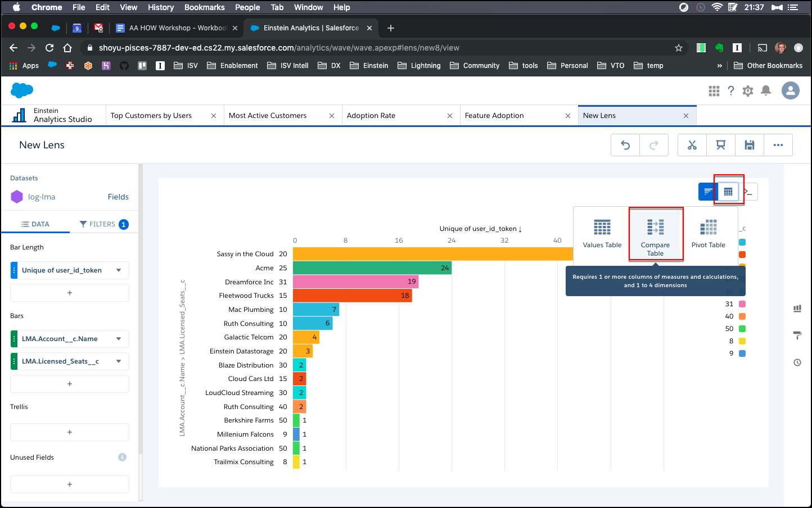
Task: Click the presentation mode icon
Action: pos(721,145)
